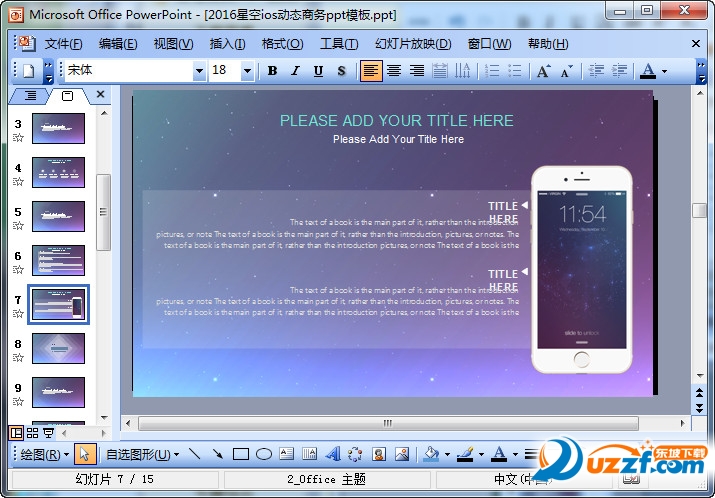Apply the fill color paint bucket

[x=431, y=454]
